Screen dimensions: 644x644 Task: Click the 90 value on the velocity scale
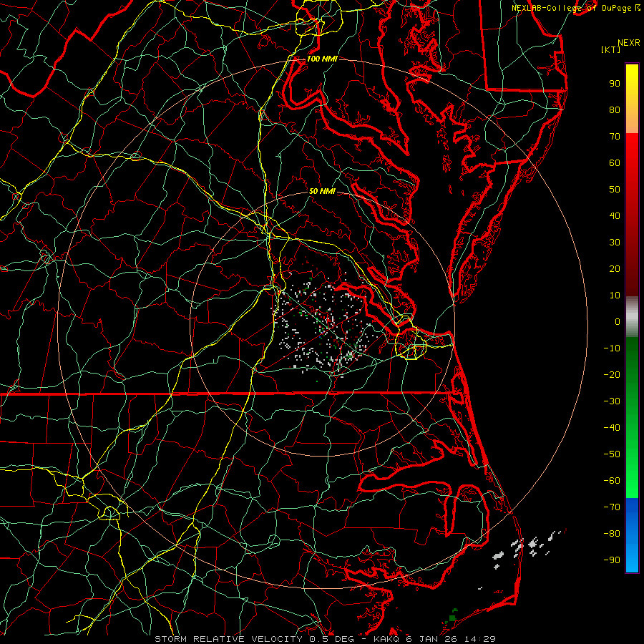tap(615, 84)
